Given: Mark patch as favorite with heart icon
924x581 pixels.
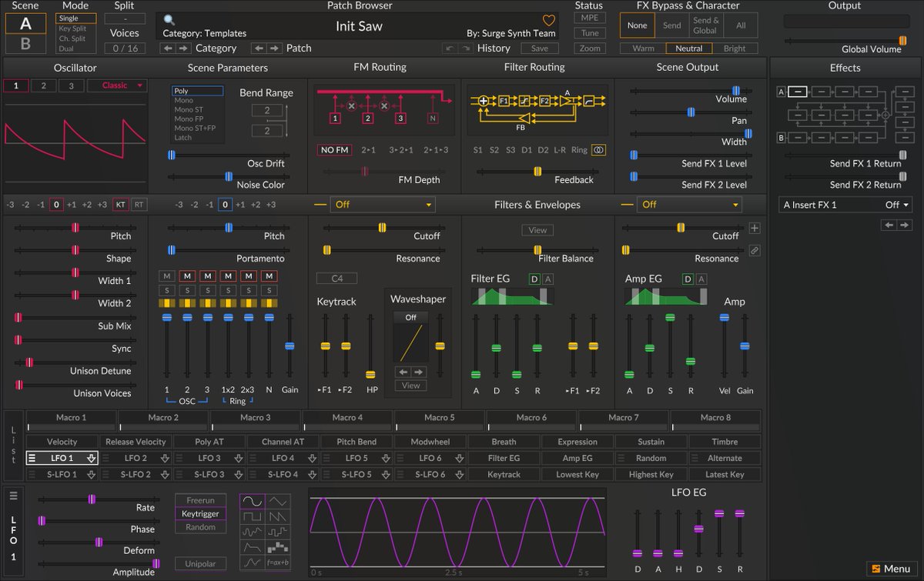Looking at the screenshot, I should pyautogui.click(x=548, y=21).
